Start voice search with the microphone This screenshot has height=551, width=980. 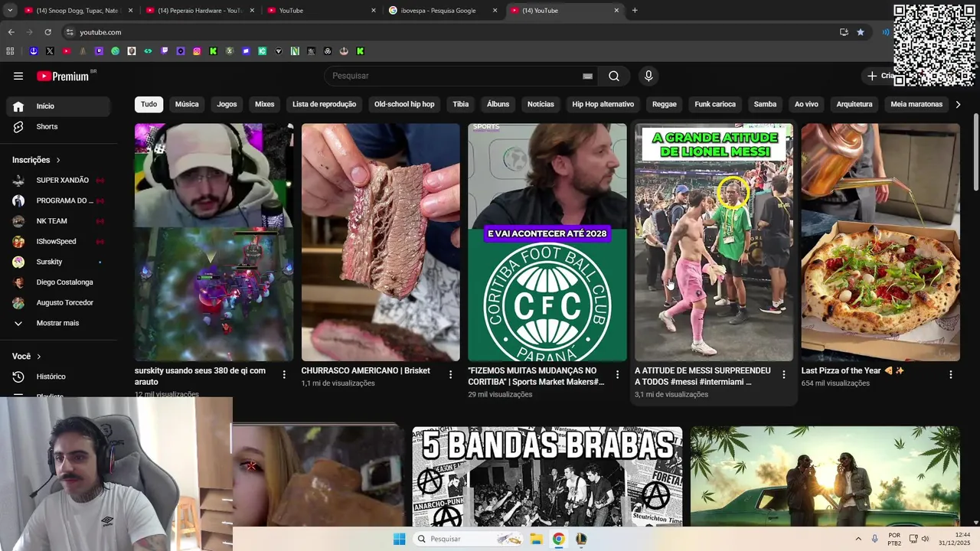[x=648, y=76]
